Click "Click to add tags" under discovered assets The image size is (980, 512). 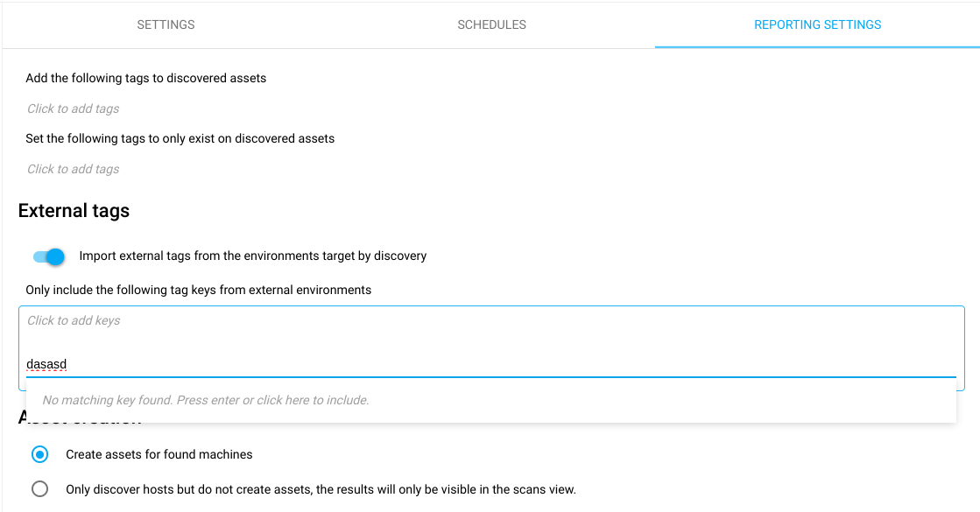click(73, 108)
